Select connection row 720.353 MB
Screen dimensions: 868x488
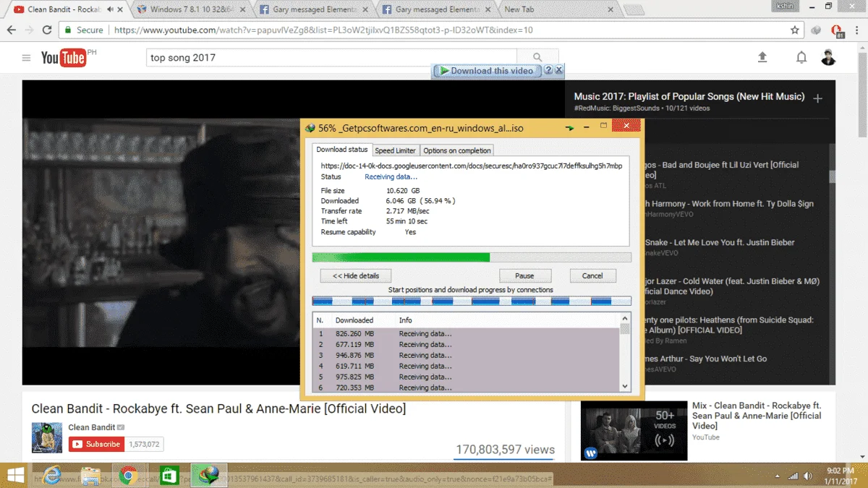(x=466, y=388)
